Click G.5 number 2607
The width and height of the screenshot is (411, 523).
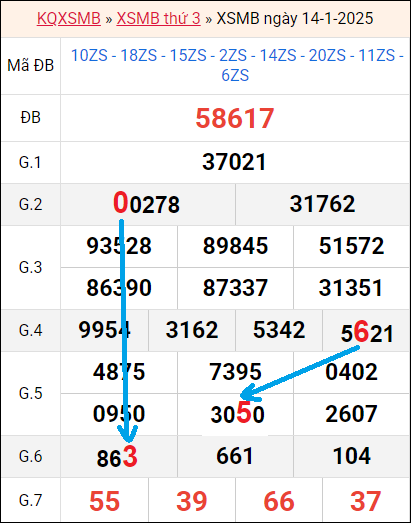pyautogui.click(x=351, y=414)
